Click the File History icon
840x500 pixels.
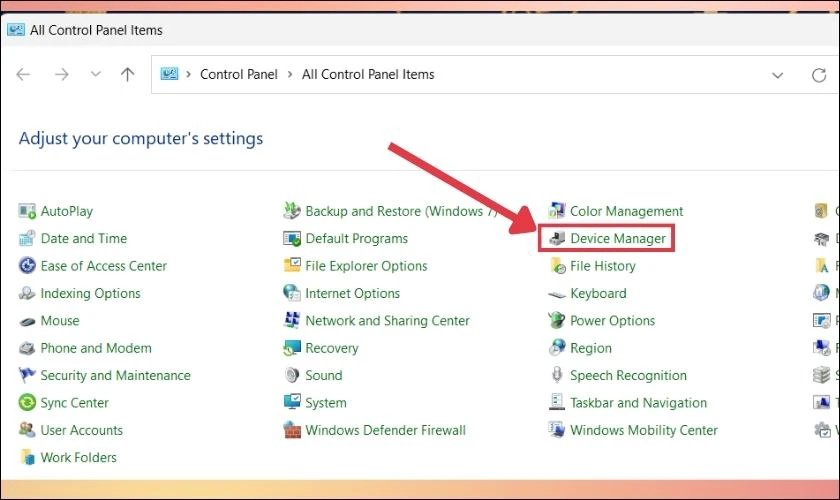[557, 266]
